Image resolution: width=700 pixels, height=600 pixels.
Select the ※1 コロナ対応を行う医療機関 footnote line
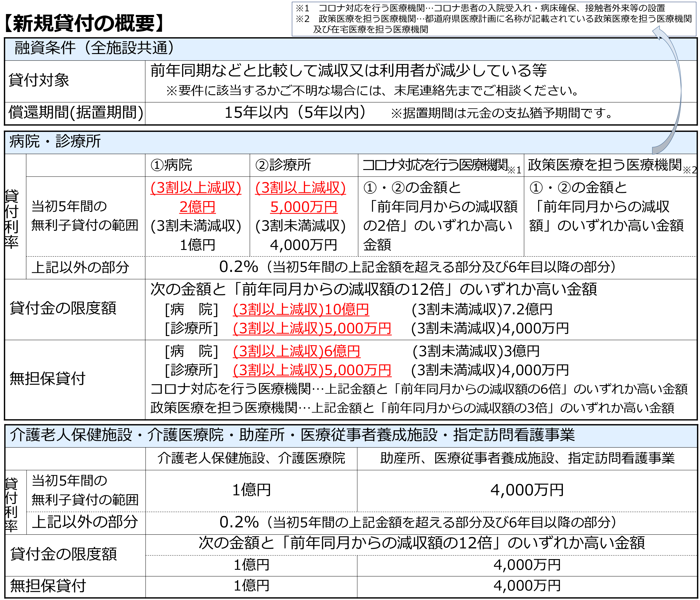[x=480, y=8]
